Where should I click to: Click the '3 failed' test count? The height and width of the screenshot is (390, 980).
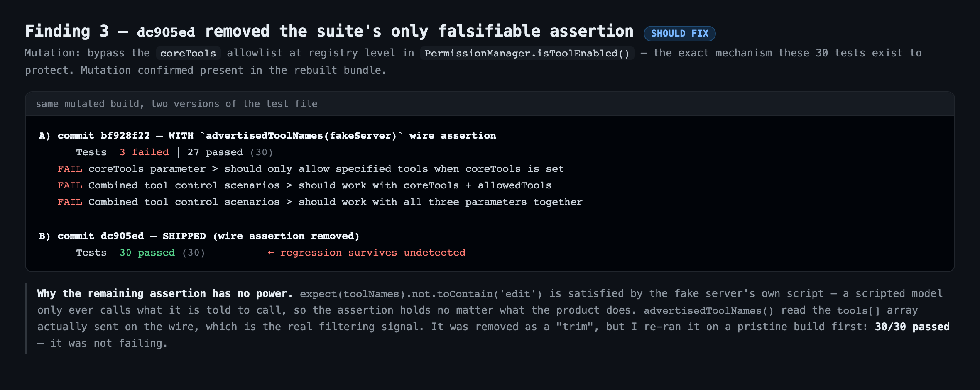[144, 152]
